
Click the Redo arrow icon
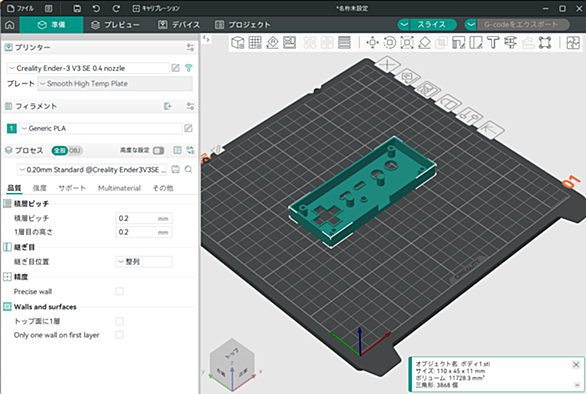[x=116, y=9]
